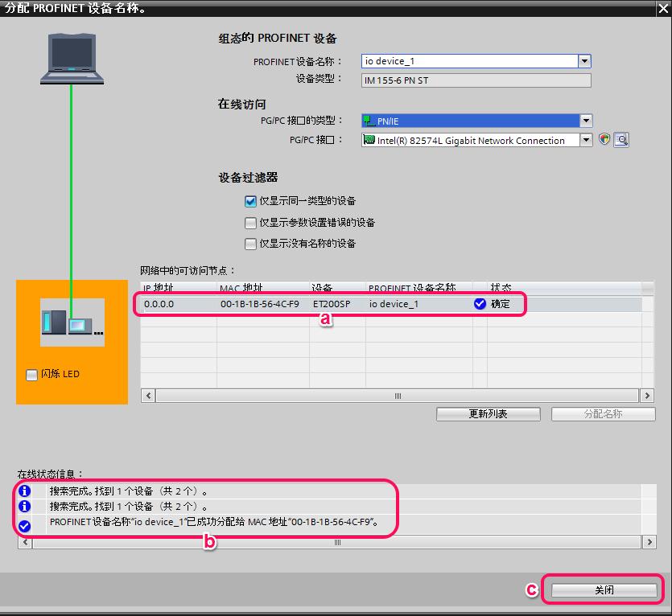Click IP 地址 column header
The width and height of the screenshot is (672, 616).
coord(179,287)
